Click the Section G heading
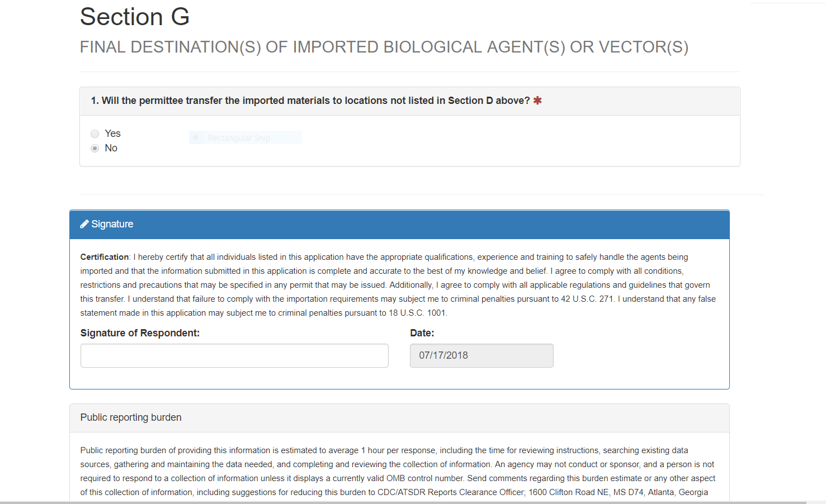The image size is (826, 504). tap(135, 17)
